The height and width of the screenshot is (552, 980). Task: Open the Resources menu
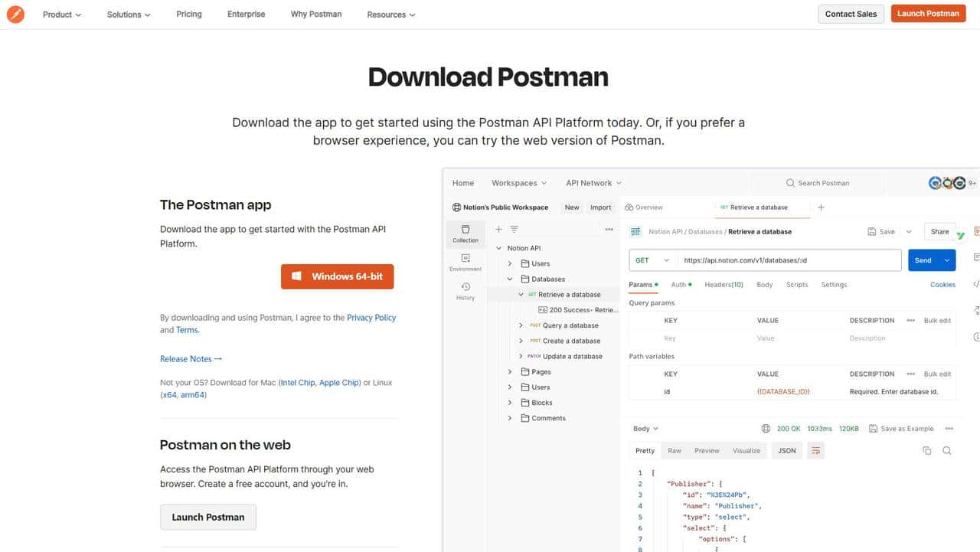click(x=391, y=15)
